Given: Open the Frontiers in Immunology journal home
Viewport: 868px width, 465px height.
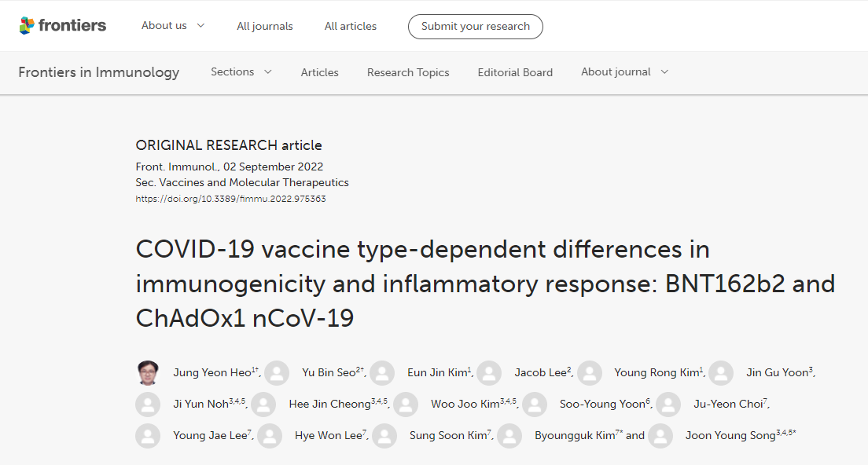Looking at the screenshot, I should [98, 72].
